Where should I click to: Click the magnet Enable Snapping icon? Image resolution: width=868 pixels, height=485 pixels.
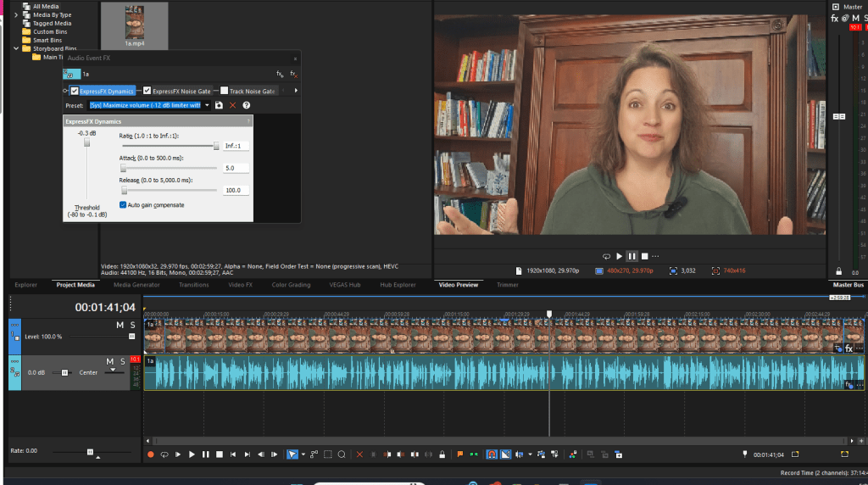491,454
